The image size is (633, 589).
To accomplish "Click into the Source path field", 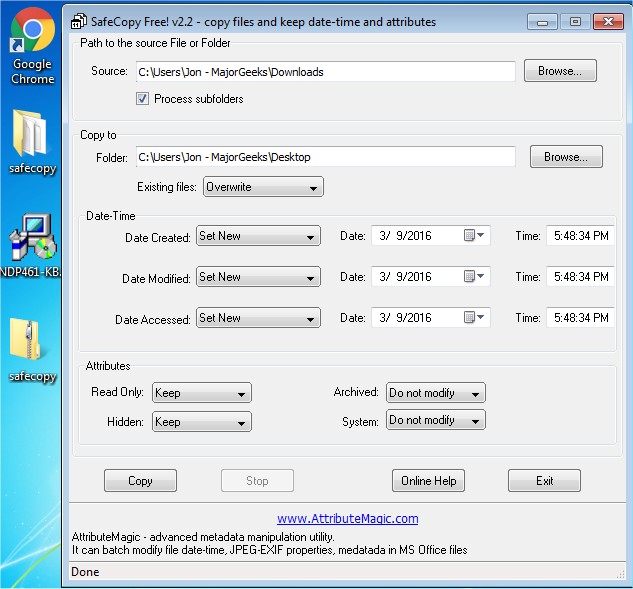I will click(x=326, y=72).
